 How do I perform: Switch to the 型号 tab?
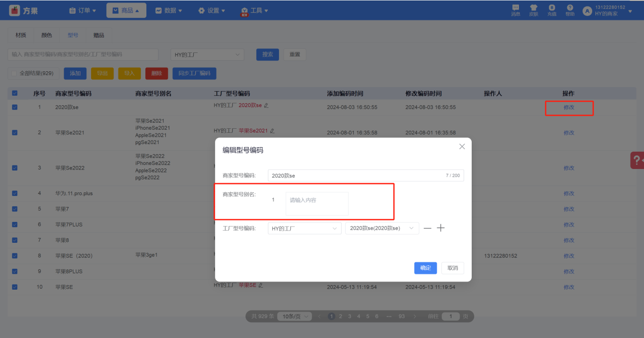[73, 35]
